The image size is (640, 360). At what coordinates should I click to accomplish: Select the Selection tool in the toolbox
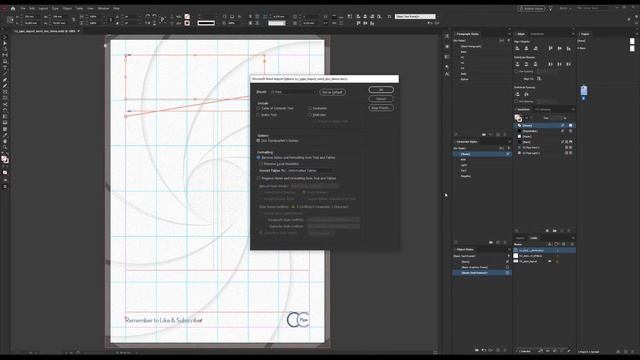tap(5, 36)
